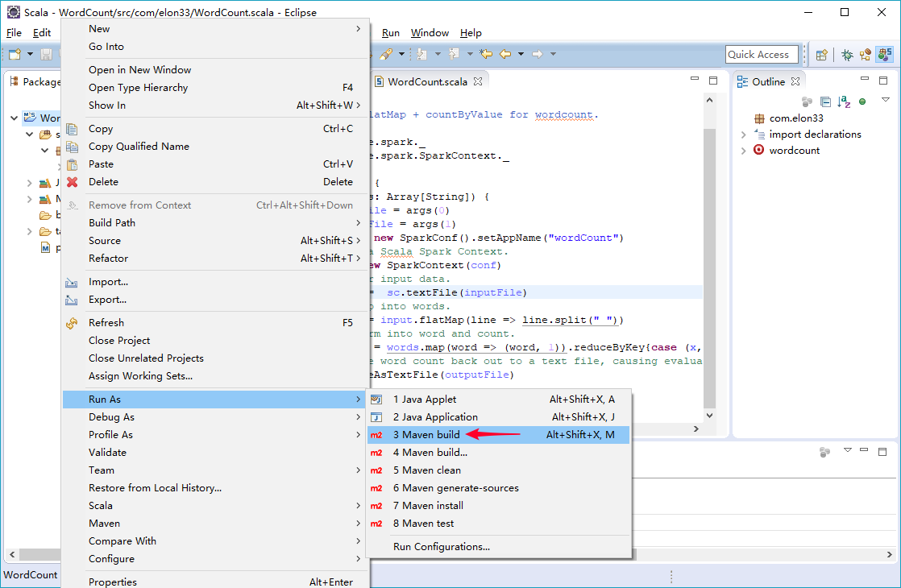This screenshot has height=588, width=901.
Task: Click the Java Application run icon
Action: point(376,417)
